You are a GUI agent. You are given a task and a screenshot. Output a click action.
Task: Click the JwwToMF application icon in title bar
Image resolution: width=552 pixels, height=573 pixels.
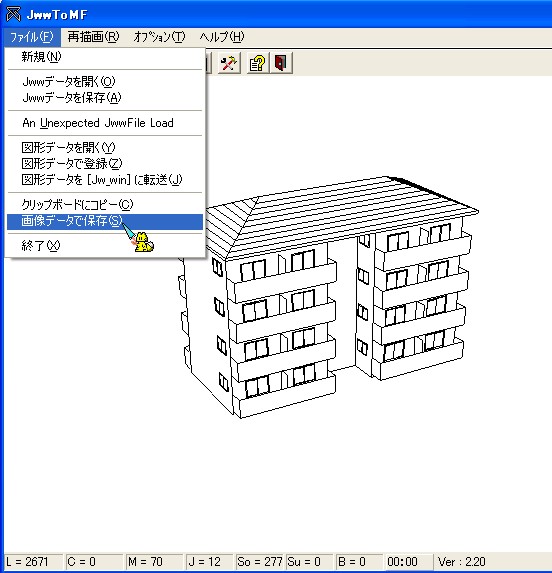tap(14, 14)
